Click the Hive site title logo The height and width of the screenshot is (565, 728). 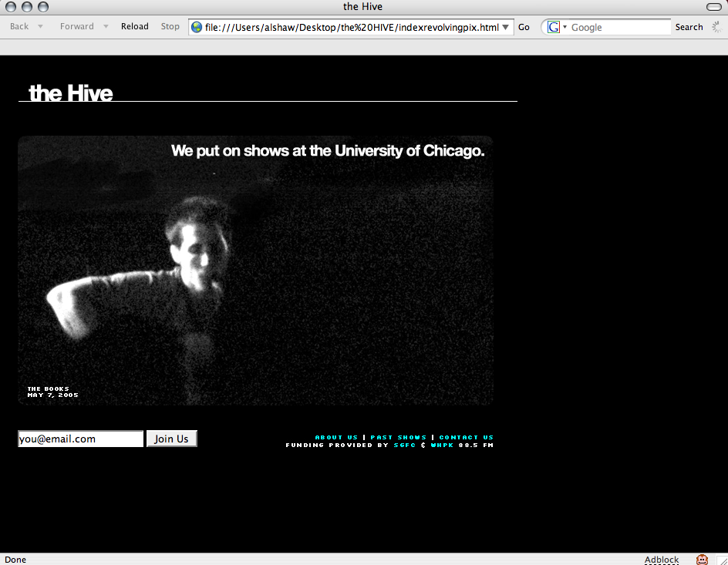(x=71, y=92)
